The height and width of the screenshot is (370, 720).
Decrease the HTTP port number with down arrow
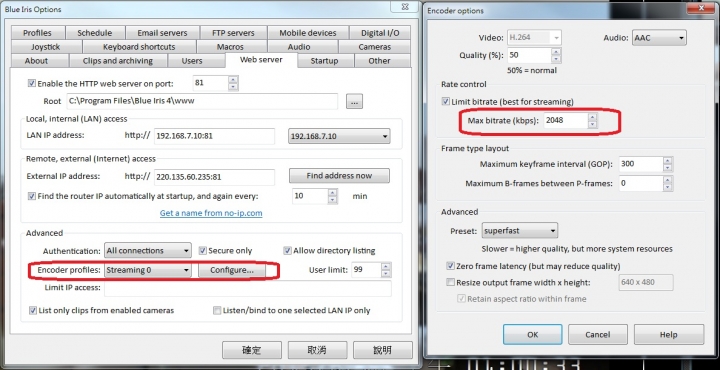233,87
